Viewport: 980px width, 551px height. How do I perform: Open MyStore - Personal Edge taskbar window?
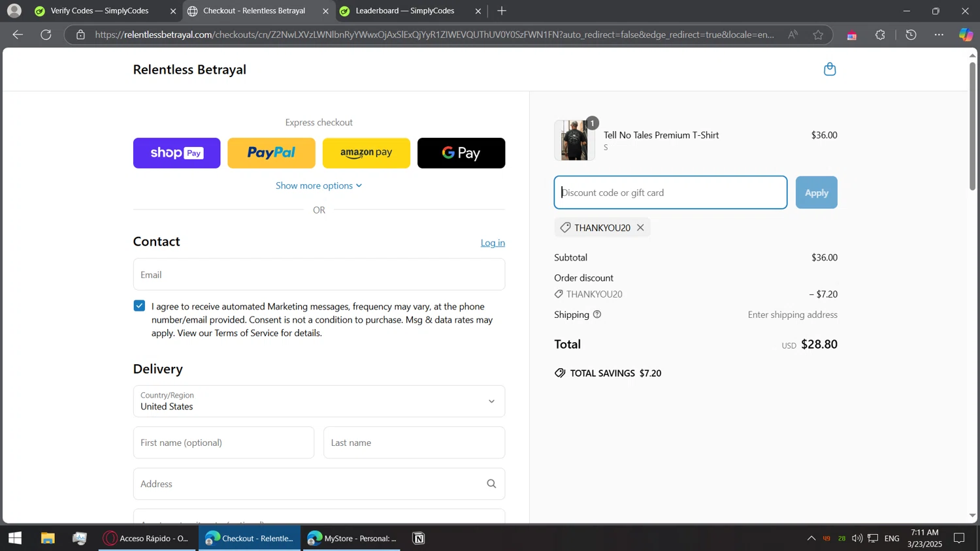(351, 538)
